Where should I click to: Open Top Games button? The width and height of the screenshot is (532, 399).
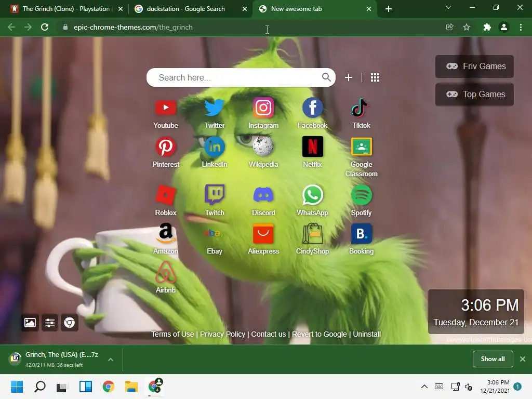tap(474, 94)
